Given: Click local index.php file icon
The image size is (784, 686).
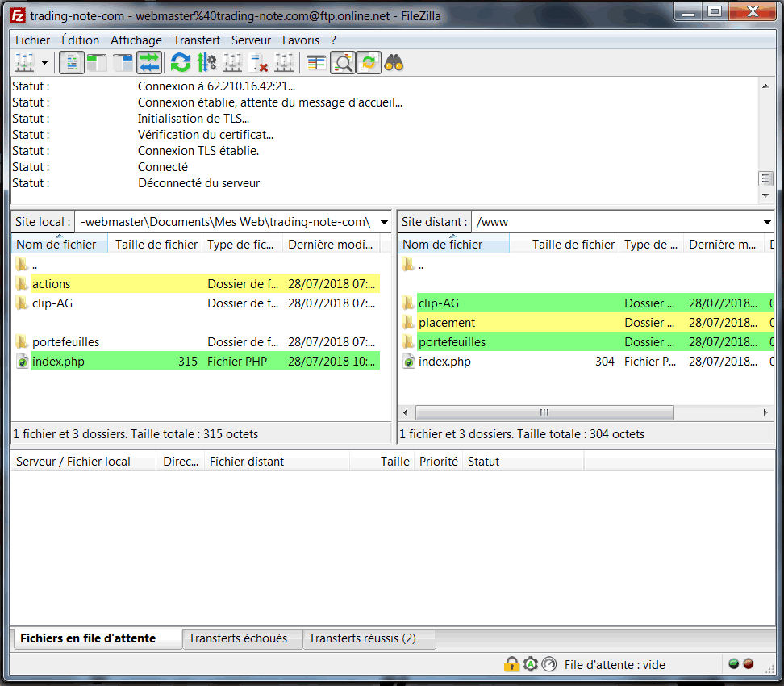Looking at the screenshot, I should (22, 362).
